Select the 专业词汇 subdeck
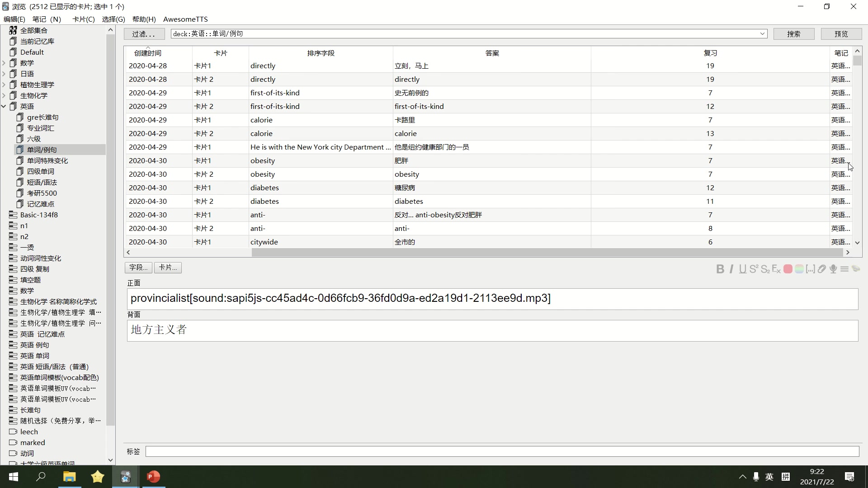The width and height of the screenshot is (868, 488). tap(40, 128)
